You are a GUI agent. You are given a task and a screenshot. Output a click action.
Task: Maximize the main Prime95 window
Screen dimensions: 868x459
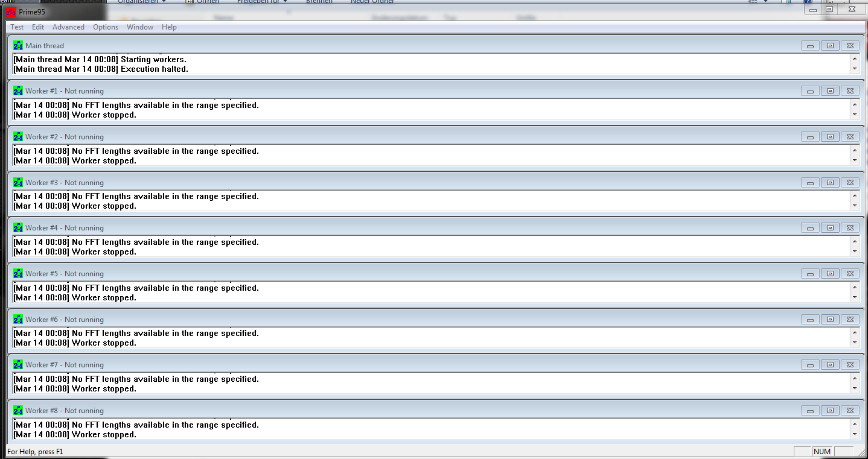click(829, 9)
